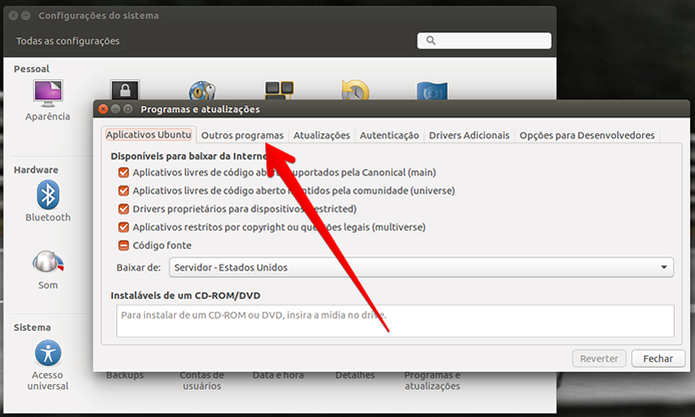Switch to the Autenticação tab
The height and width of the screenshot is (417, 695).
tap(389, 135)
